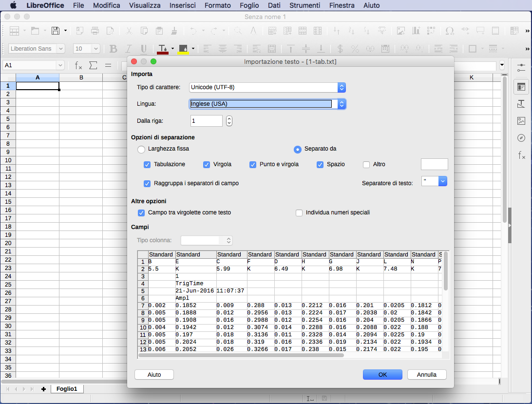Open the sidebar Functions fx icon

(521, 155)
